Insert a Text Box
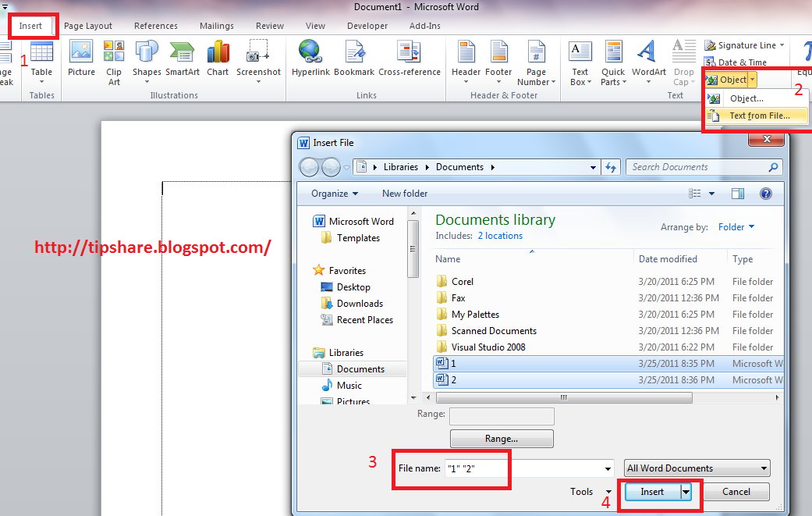 580,63
